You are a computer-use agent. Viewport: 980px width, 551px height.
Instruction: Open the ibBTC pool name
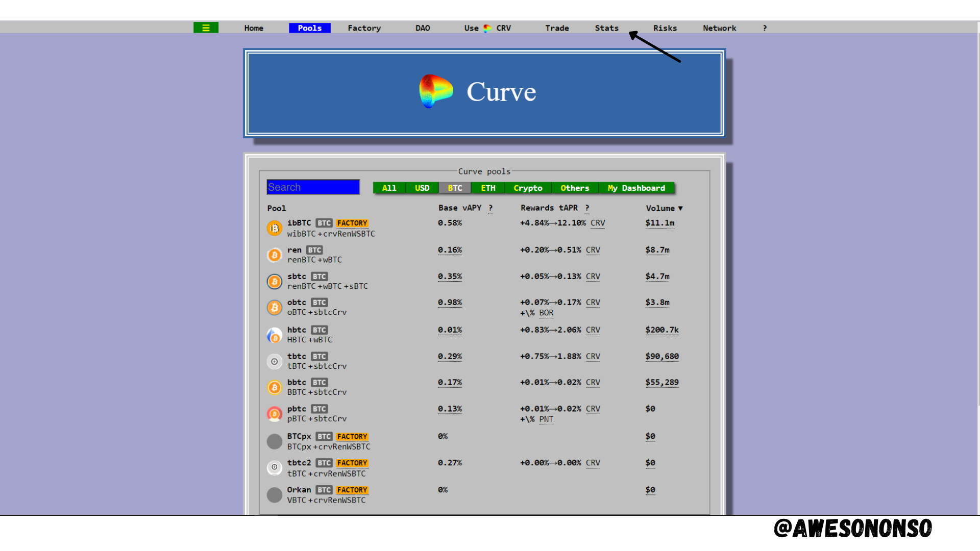pos(299,223)
